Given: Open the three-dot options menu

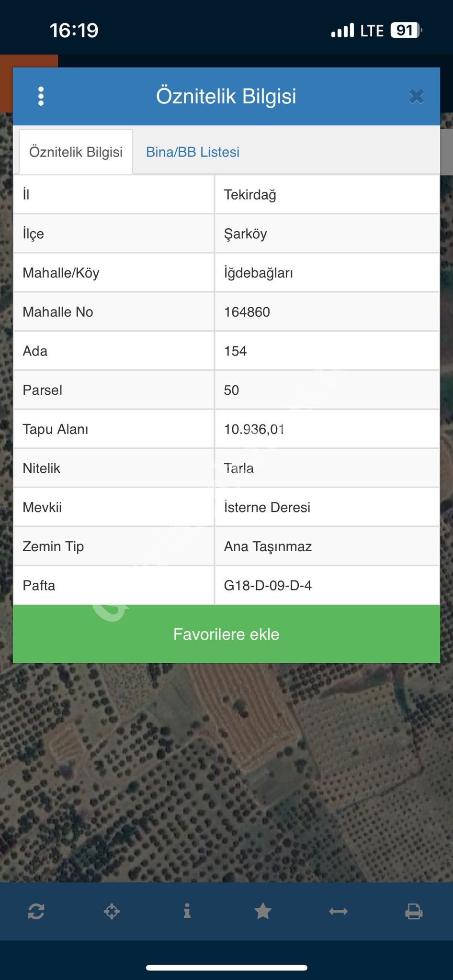Looking at the screenshot, I should [x=41, y=96].
